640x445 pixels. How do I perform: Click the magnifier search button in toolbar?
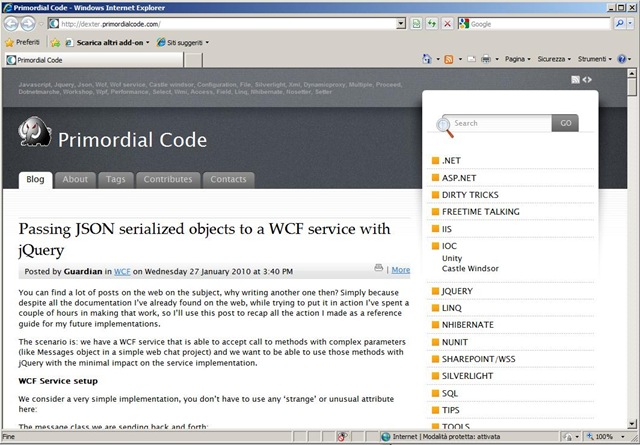[620, 24]
